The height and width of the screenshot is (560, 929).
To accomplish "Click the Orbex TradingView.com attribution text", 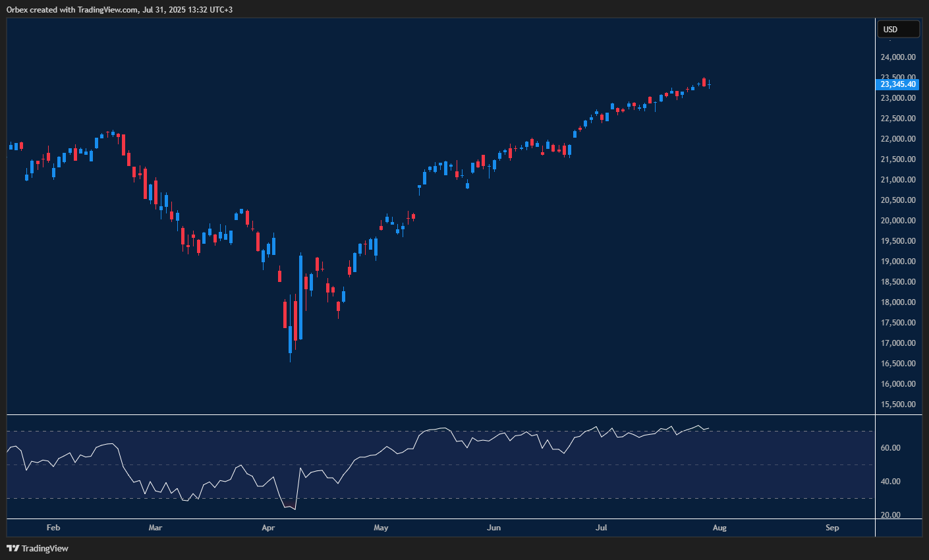I will (x=119, y=9).
